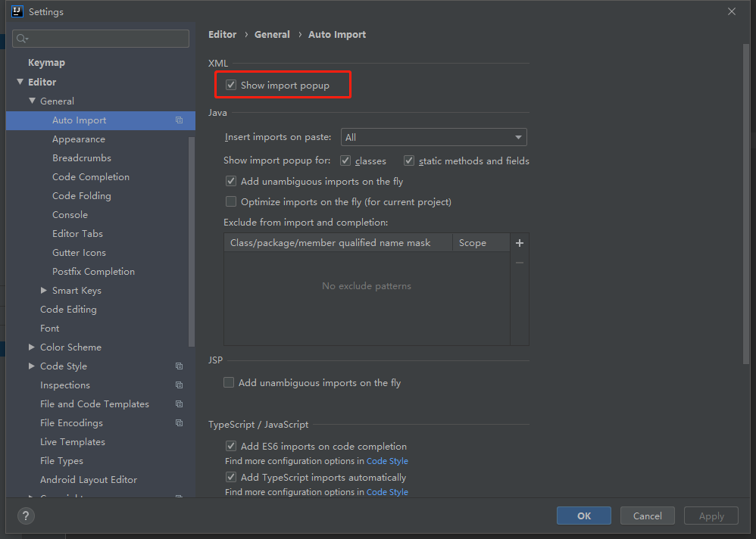Select Font settings item
The width and height of the screenshot is (756, 539).
click(x=50, y=328)
